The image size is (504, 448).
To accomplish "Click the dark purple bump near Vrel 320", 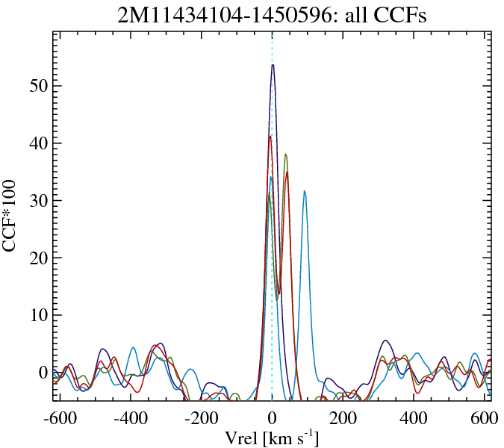I will coord(385,341).
